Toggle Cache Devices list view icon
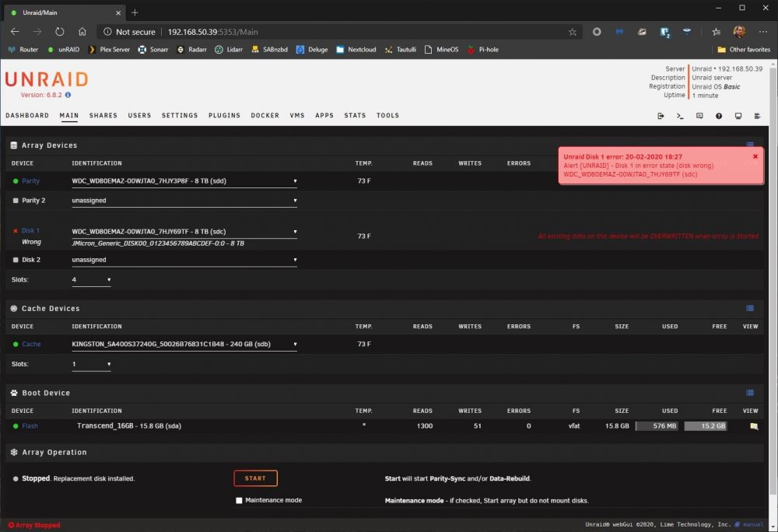Image resolution: width=778 pixels, height=532 pixels. pos(750,309)
